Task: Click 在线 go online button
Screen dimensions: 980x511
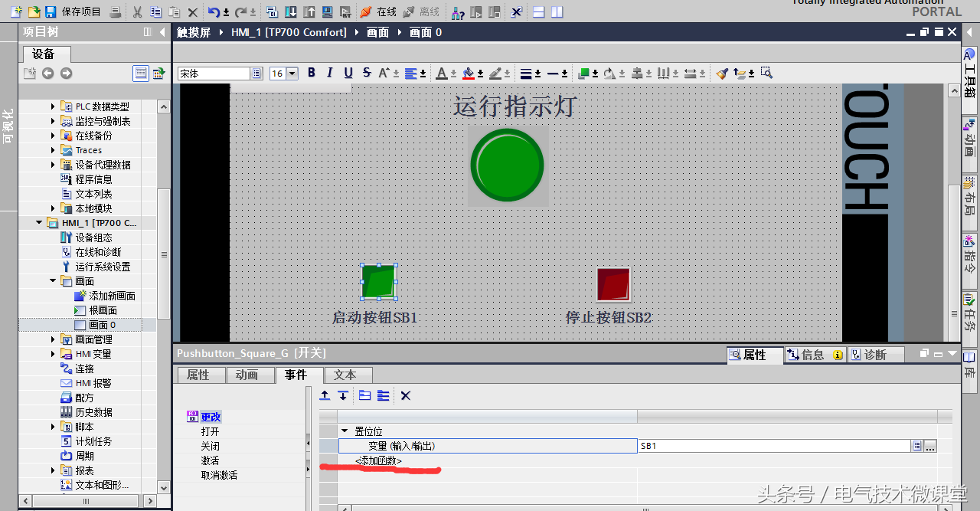Action: pos(378,11)
